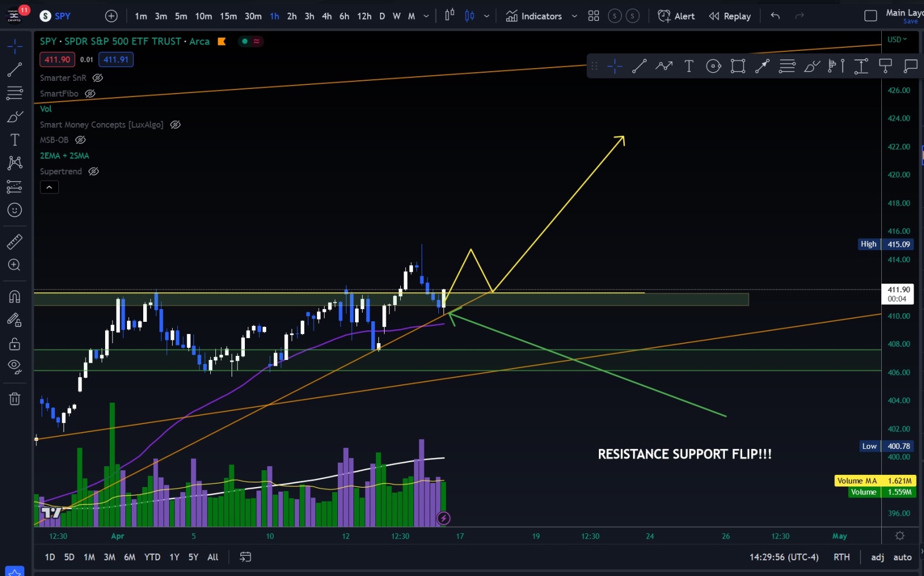Click the buy price 411.91 button
This screenshot has width=924, height=576.
point(116,60)
